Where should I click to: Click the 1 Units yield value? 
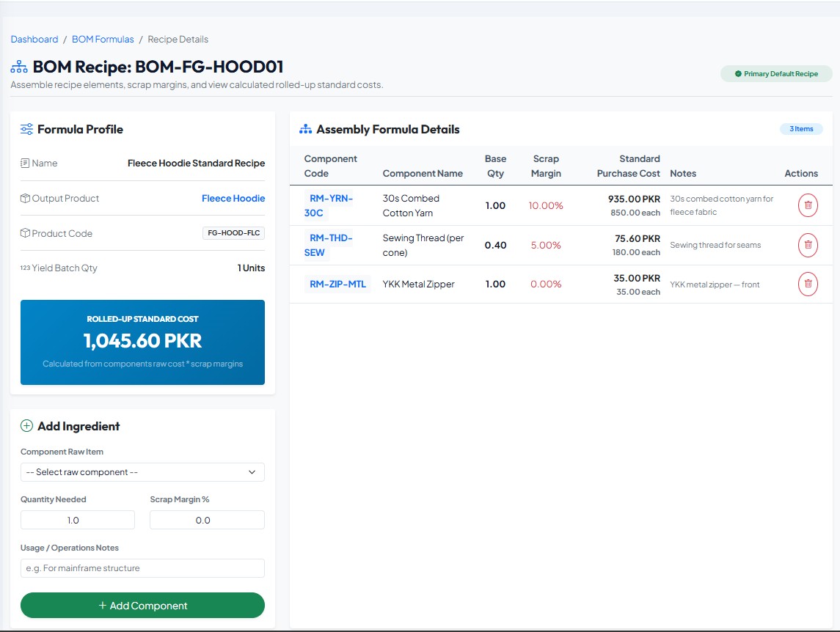(251, 268)
